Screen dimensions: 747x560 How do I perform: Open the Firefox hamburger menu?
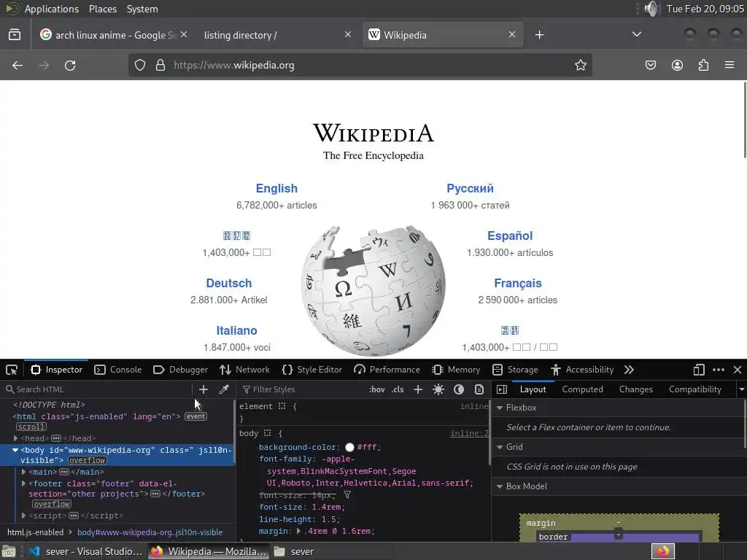click(729, 65)
